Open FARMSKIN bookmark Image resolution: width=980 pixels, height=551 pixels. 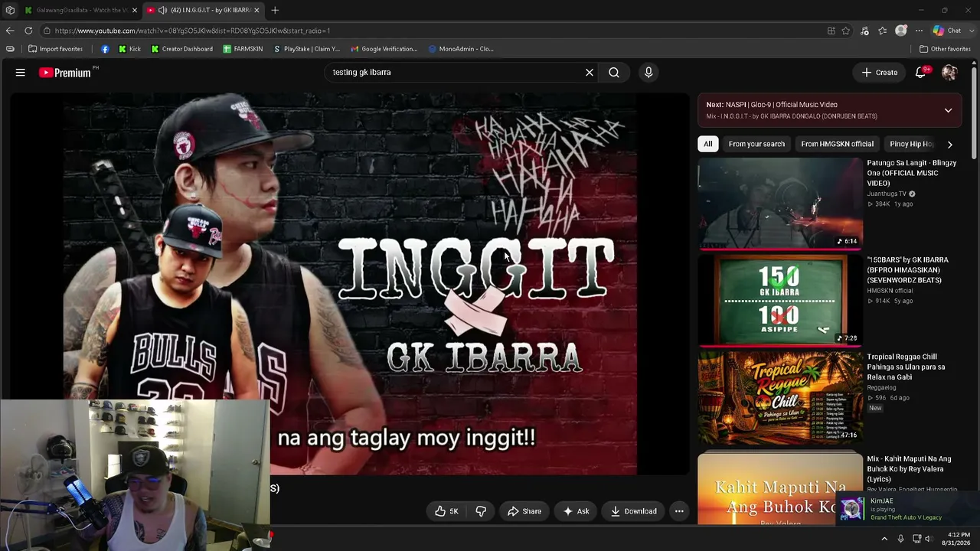pyautogui.click(x=243, y=49)
